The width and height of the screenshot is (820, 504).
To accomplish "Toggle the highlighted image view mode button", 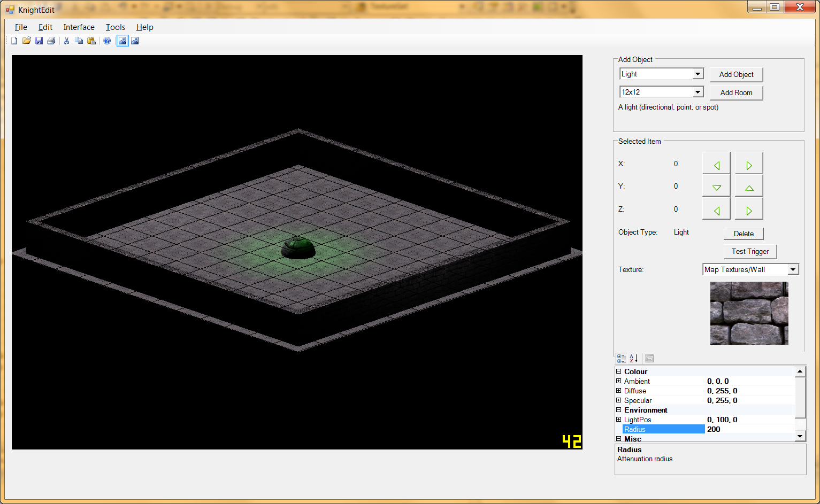I will tap(122, 41).
